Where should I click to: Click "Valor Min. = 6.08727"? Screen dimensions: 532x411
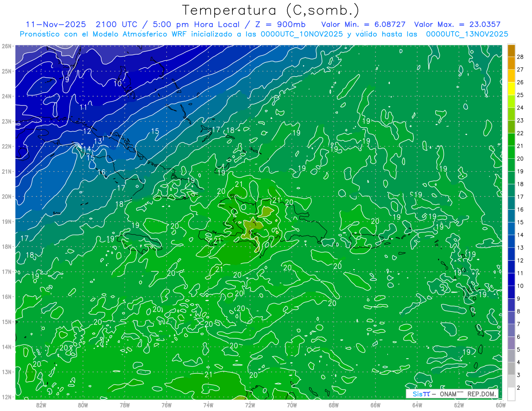[x=363, y=24]
